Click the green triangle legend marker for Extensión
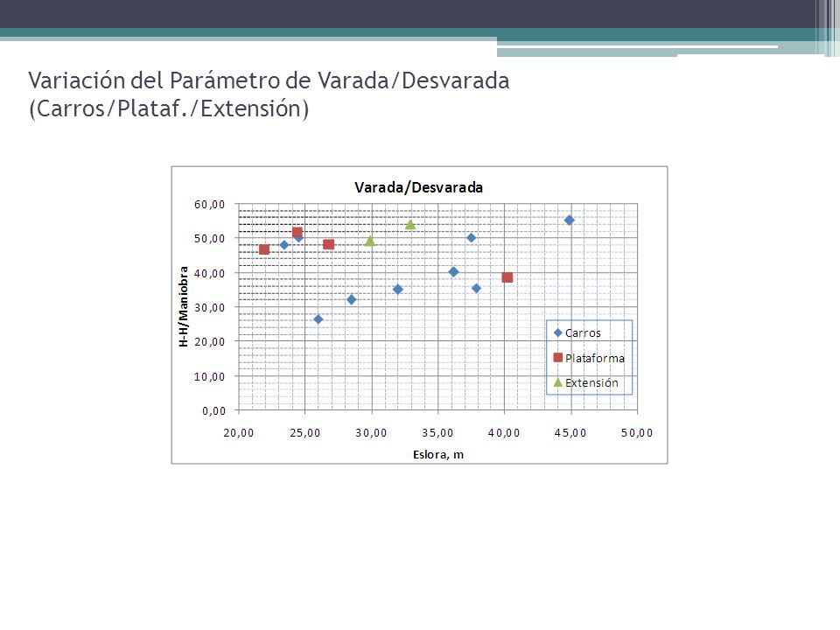Image resolution: width=840 pixels, height=630 pixels. pos(557,382)
